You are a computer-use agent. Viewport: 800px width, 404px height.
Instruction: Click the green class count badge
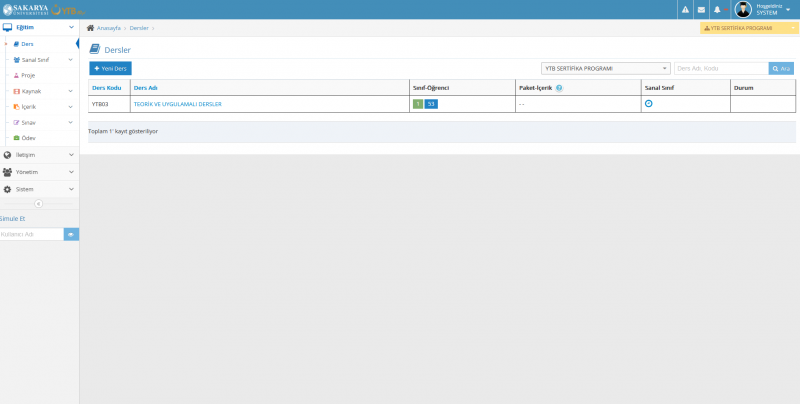(x=417, y=104)
